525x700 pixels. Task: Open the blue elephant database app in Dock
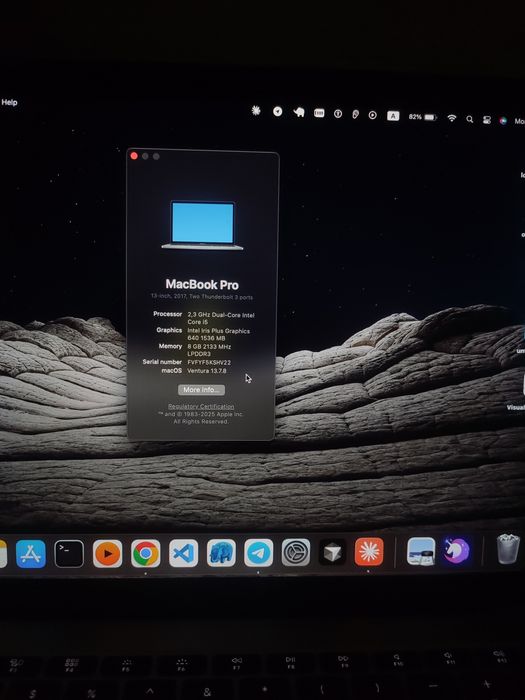[221, 553]
